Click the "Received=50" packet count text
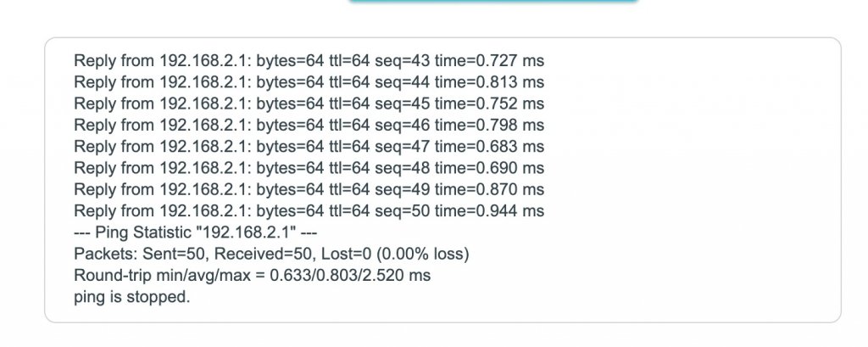 click(248, 254)
